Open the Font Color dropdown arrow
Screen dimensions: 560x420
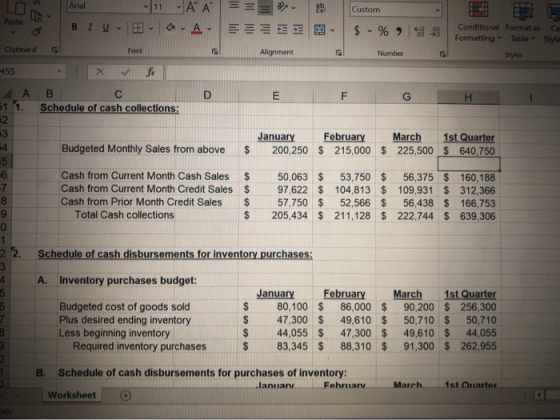click(209, 29)
